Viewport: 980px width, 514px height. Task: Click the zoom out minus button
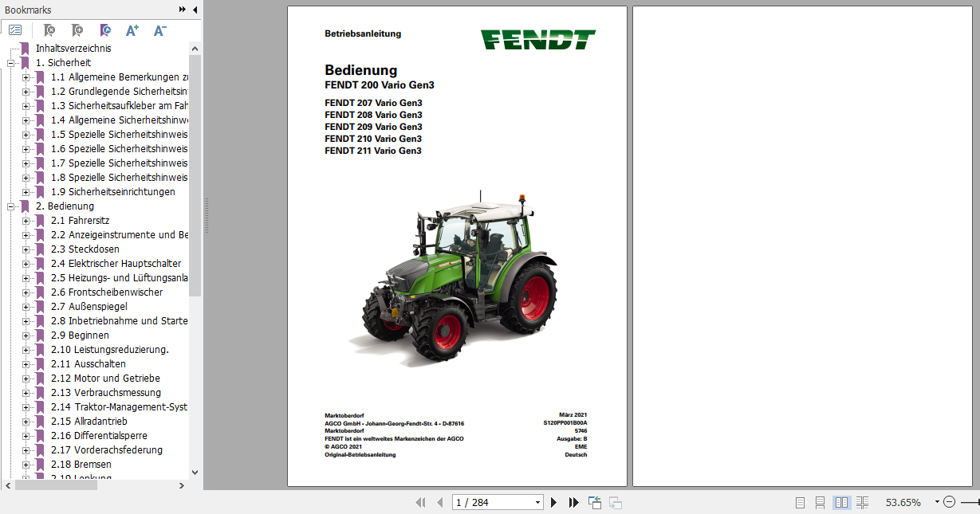(x=949, y=502)
